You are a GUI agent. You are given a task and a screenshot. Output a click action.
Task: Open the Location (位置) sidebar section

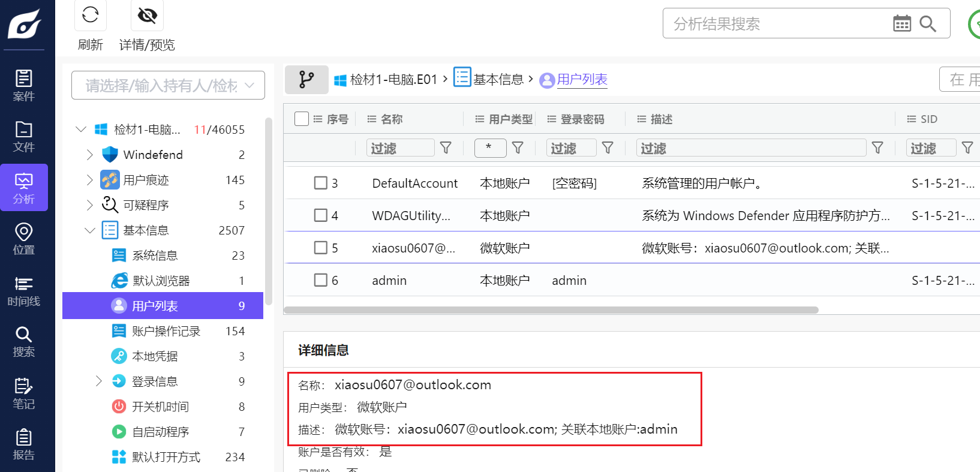pyautogui.click(x=24, y=239)
